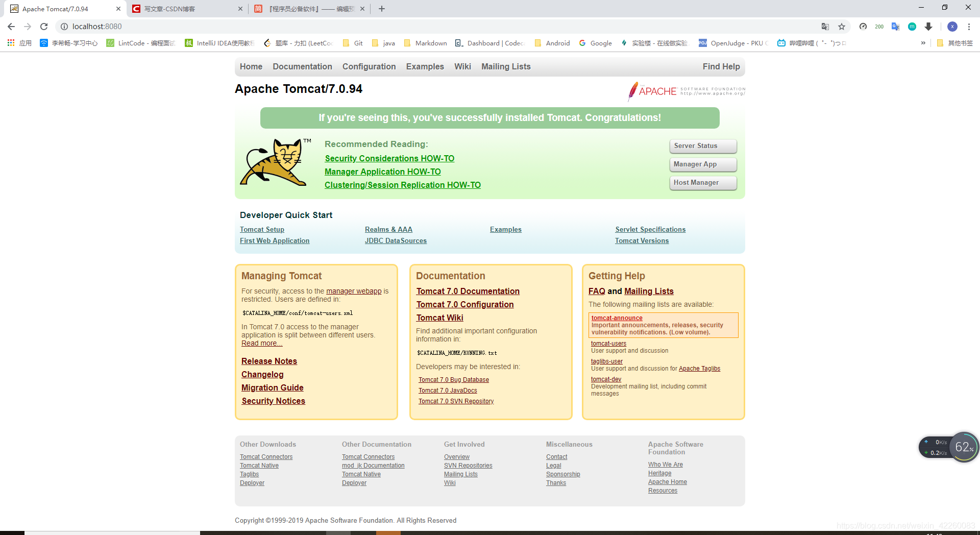Image resolution: width=980 pixels, height=535 pixels.
Task: Open the Chrome three-dot menu
Action: (x=969, y=27)
